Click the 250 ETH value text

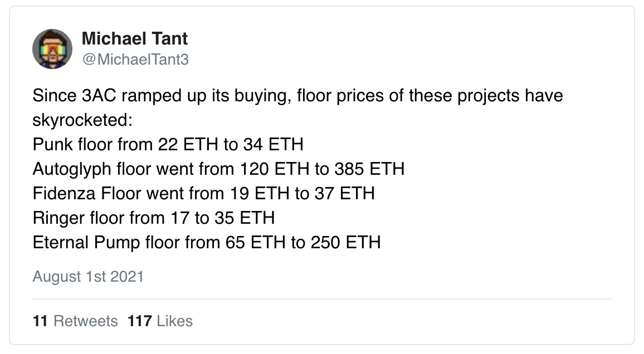point(346,243)
